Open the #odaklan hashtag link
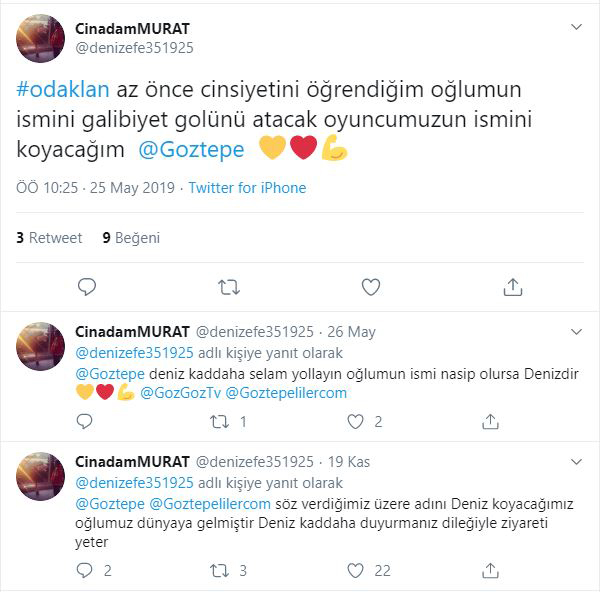Screen dimensions: 603x592 click(63, 89)
